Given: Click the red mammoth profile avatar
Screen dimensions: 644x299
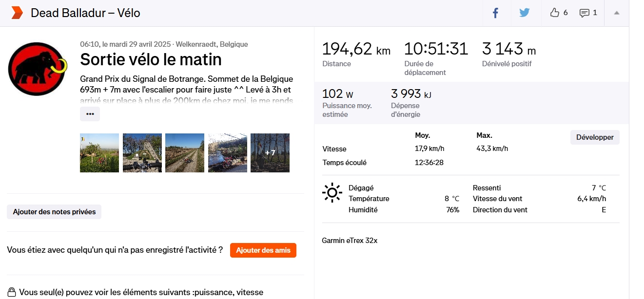Looking at the screenshot, I should pyautogui.click(x=38, y=69).
